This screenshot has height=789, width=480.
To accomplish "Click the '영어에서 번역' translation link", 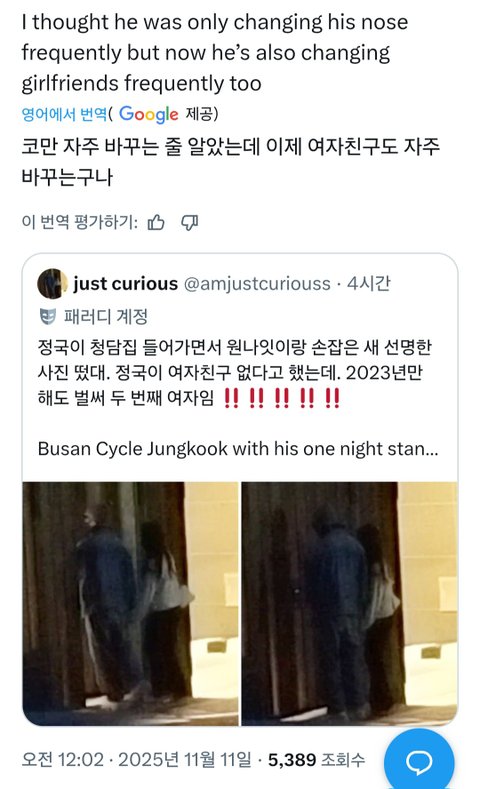I will pos(64,114).
